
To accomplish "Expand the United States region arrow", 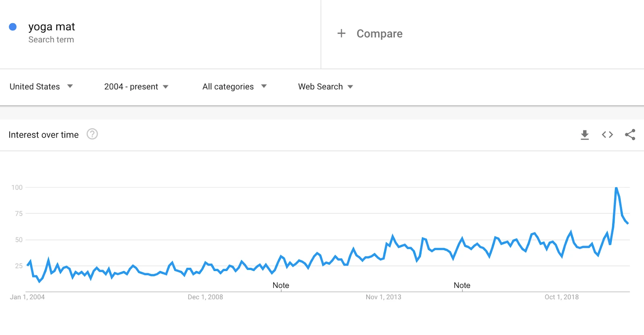I will click(x=70, y=86).
